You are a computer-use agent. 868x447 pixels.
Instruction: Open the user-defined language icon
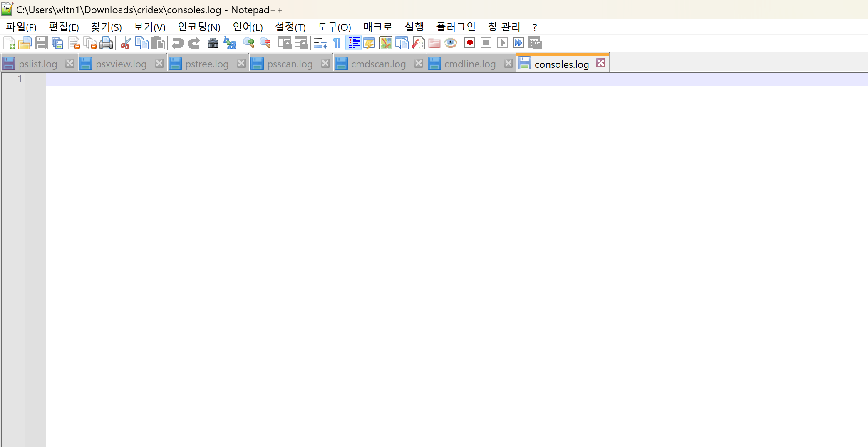pos(370,43)
